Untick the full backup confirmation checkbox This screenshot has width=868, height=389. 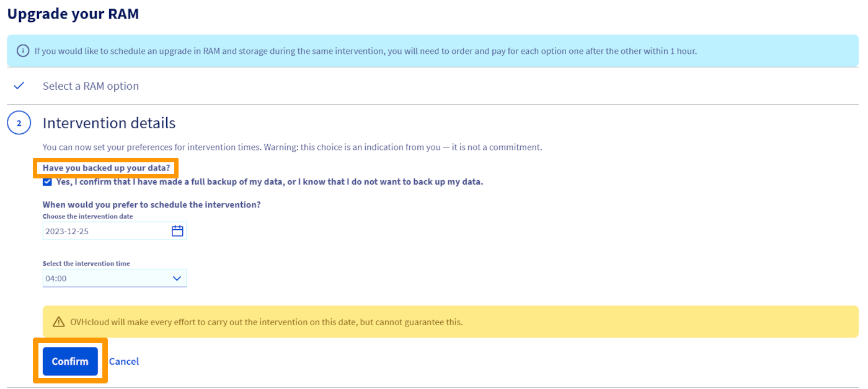point(47,181)
